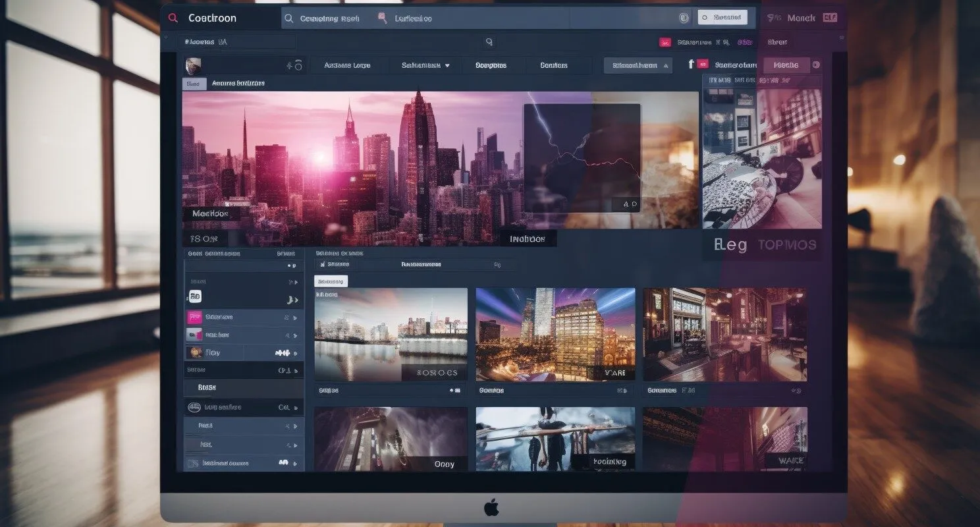Click the pink square icon in the sidebar list
980x527 pixels.
click(194, 317)
